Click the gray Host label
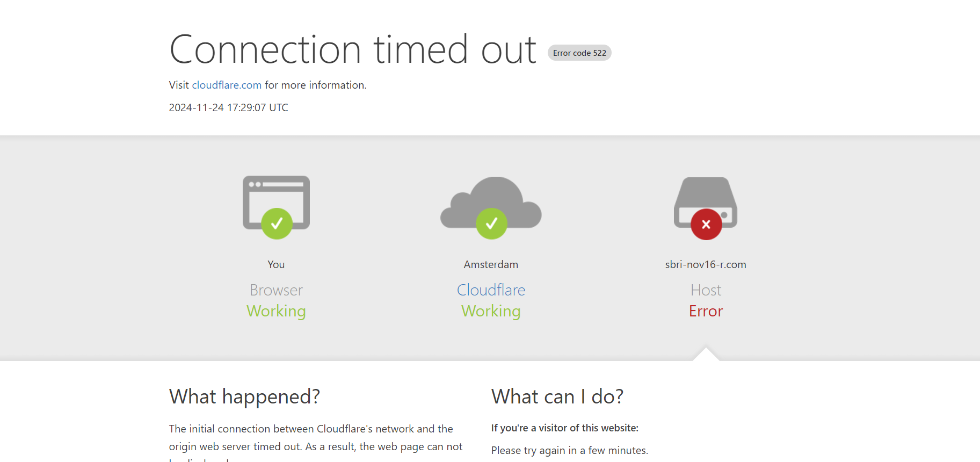Screen dimensions: 980x462 pos(706,290)
